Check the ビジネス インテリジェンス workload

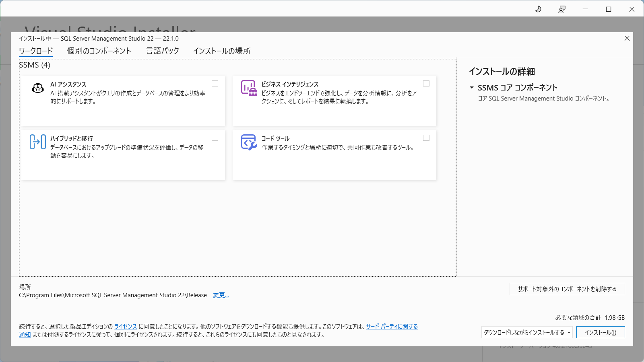point(426,84)
